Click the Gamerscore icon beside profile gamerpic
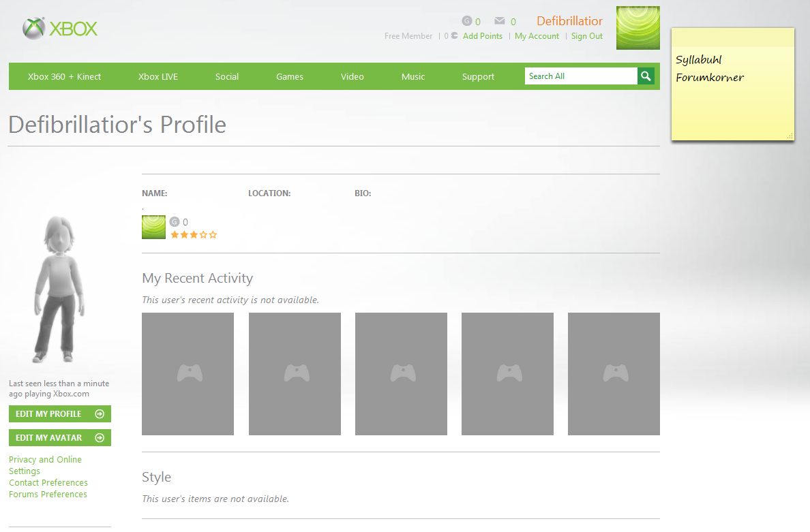 [175, 222]
